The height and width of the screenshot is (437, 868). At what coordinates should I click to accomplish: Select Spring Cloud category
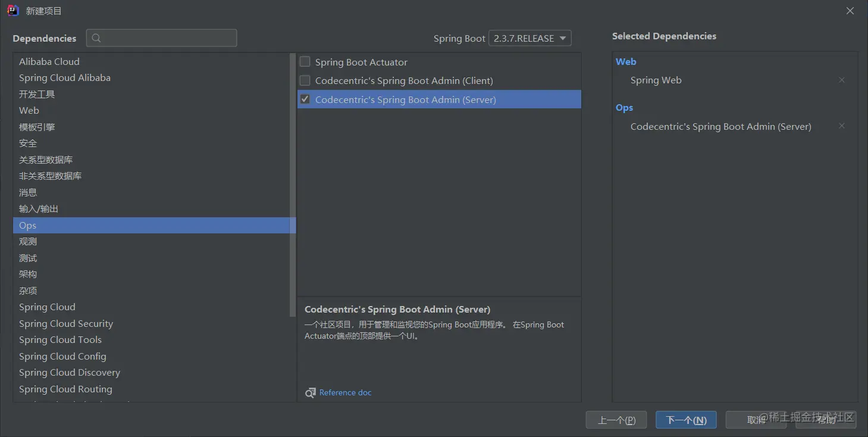(x=151, y=307)
